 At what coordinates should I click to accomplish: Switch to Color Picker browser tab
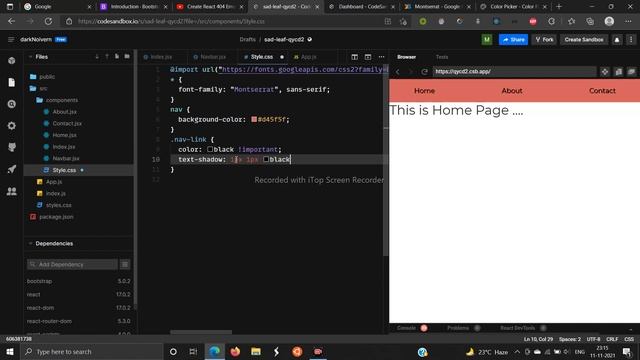(x=513, y=7)
